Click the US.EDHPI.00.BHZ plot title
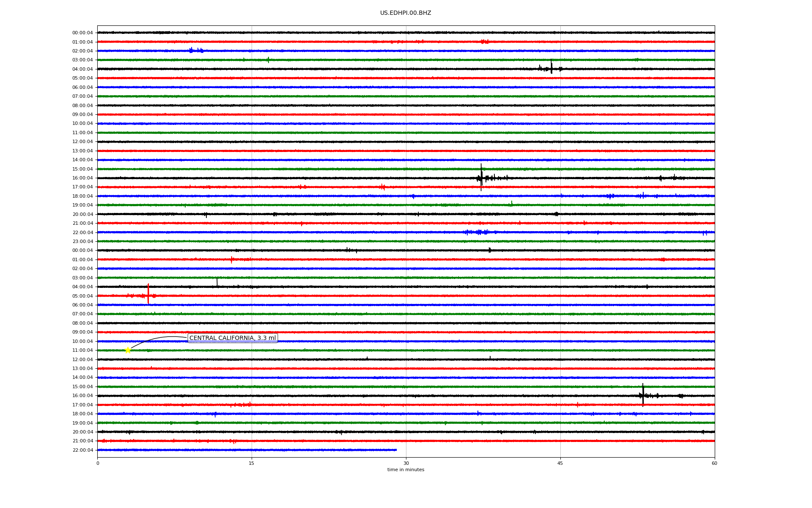The image size is (812, 508). point(405,13)
